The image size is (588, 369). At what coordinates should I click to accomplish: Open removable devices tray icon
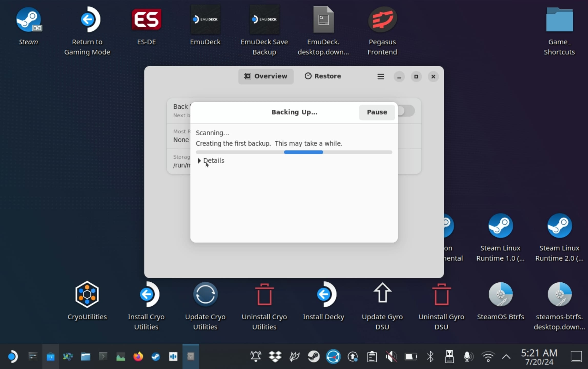point(449,356)
